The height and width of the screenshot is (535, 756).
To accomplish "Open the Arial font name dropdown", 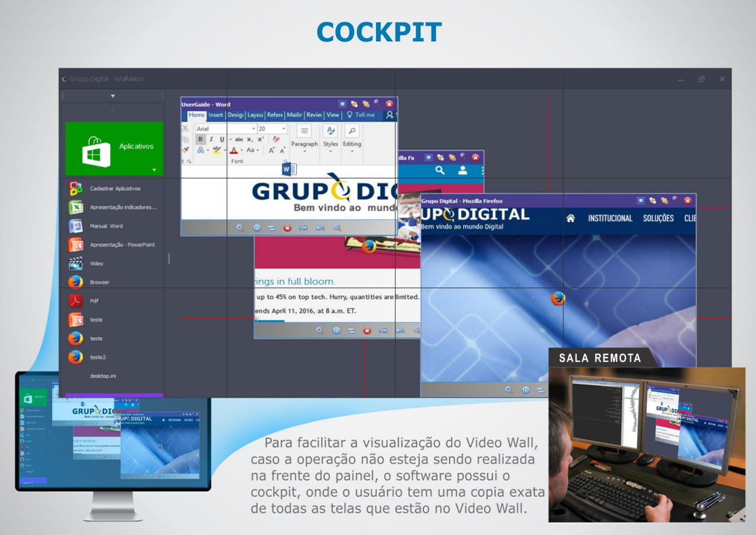I will tap(254, 129).
